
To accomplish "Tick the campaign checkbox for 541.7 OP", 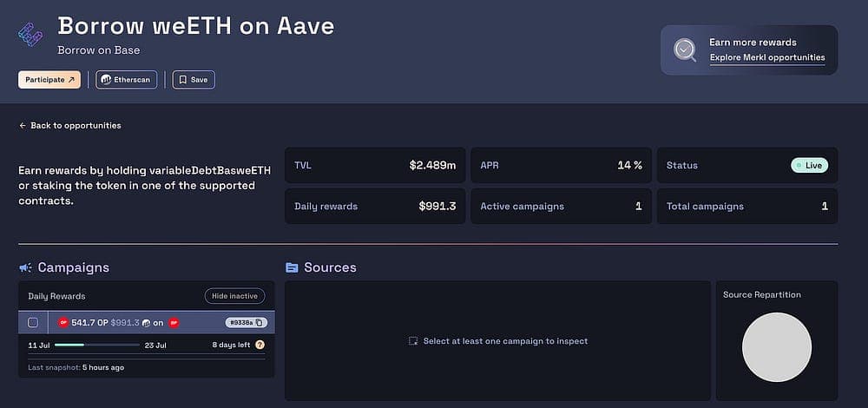I will point(33,322).
